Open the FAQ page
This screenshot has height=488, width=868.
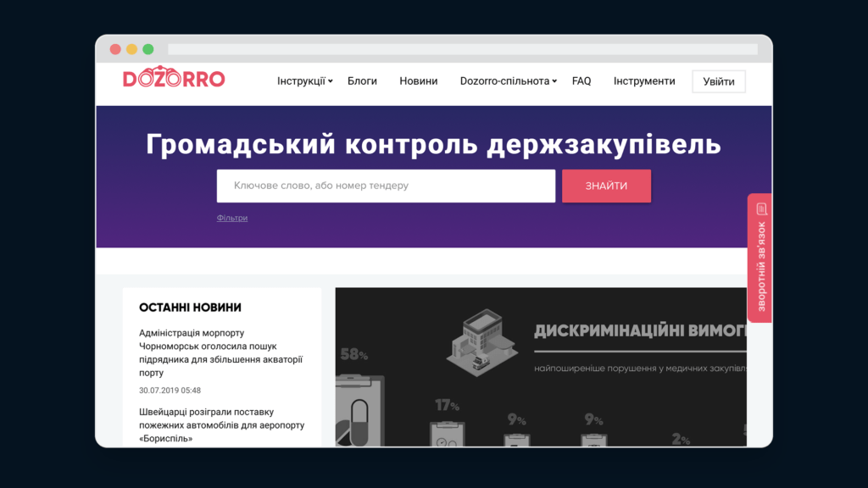(x=581, y=80)
